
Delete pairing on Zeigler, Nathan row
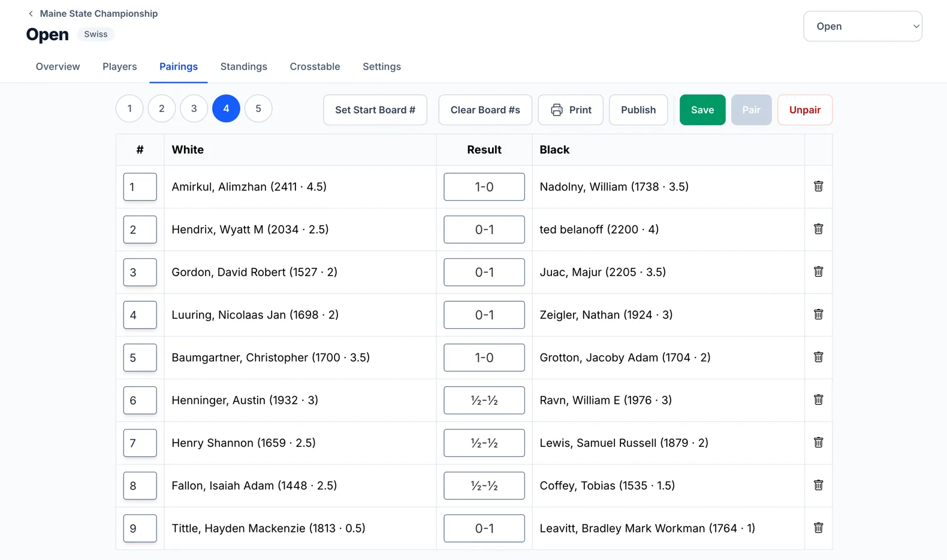818,314
